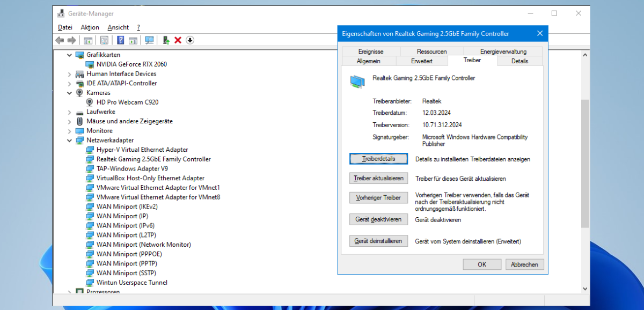Click the Back arrow in Device Manager toolbar
This screenshot has height=310, width=644.
pos(60,40)
